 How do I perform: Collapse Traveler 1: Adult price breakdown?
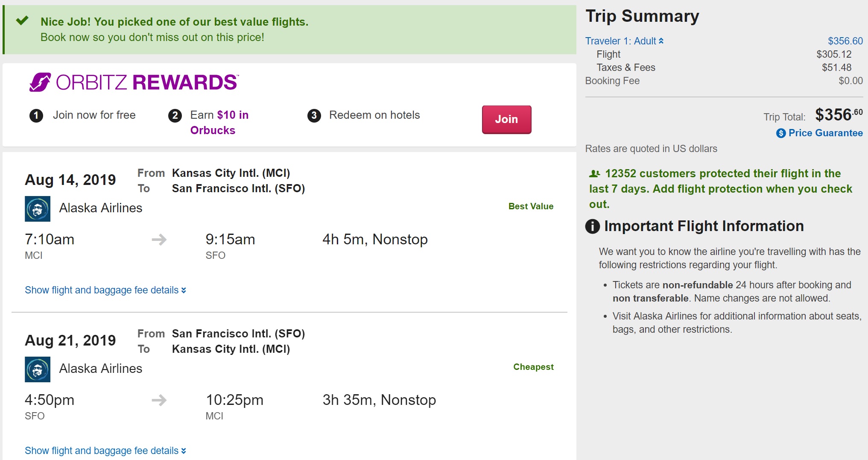(x=624, y=41)
